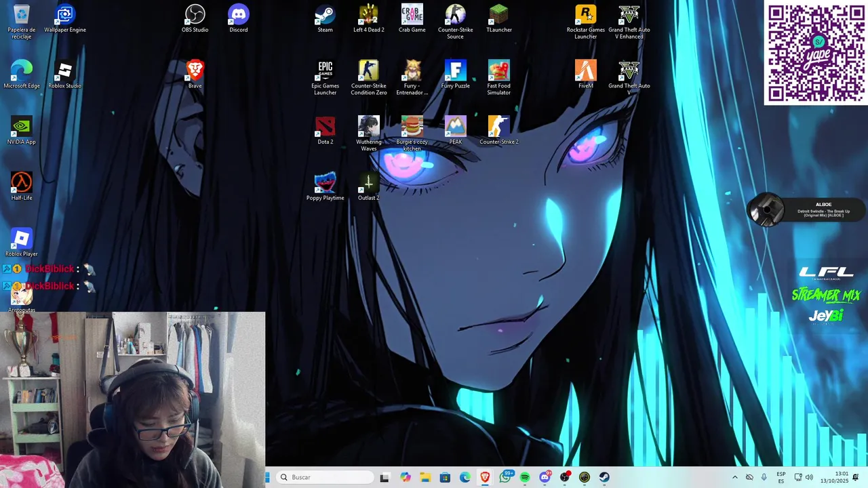Click the Furry Puzzle desktop icon
This screenshot has height=488, width=868.
point(456,75)
